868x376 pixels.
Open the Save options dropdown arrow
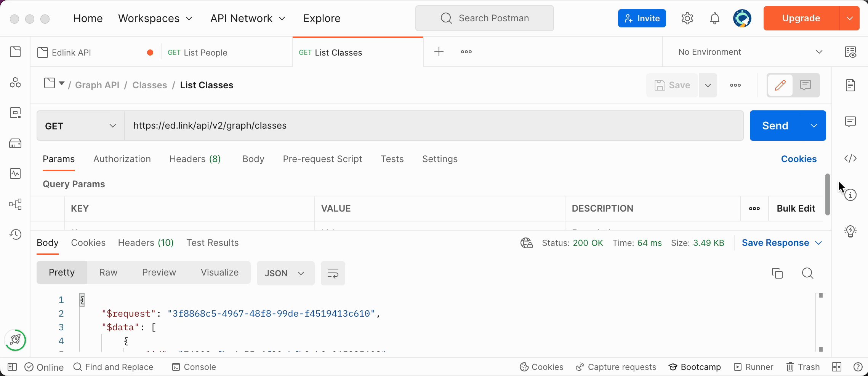click(708, 85)
